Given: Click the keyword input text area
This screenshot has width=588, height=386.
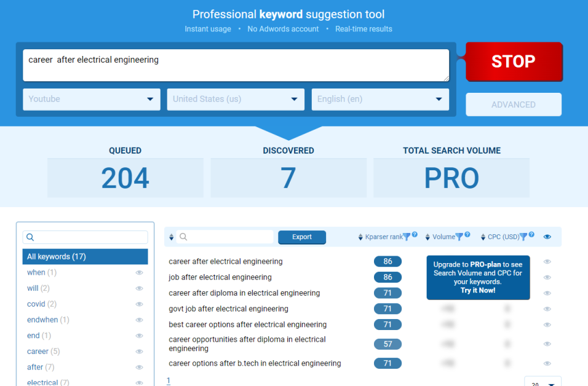Looking at the screenshot, I should (x=236, y=65).
